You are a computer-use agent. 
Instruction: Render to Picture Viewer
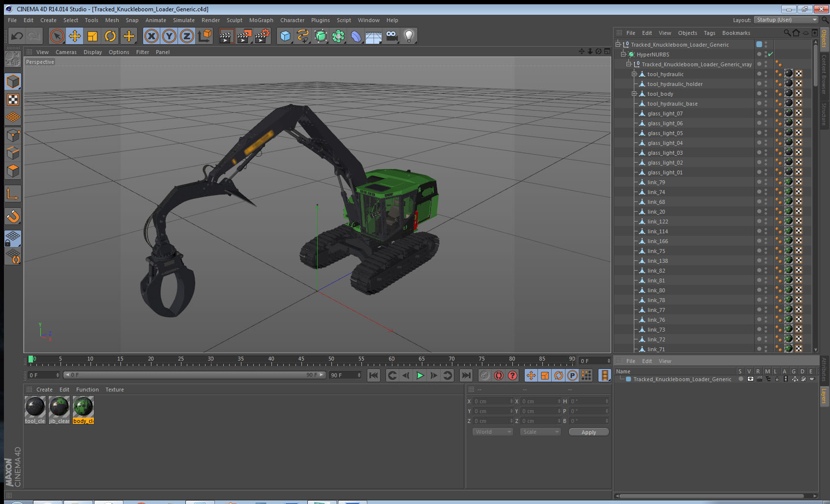244,36
